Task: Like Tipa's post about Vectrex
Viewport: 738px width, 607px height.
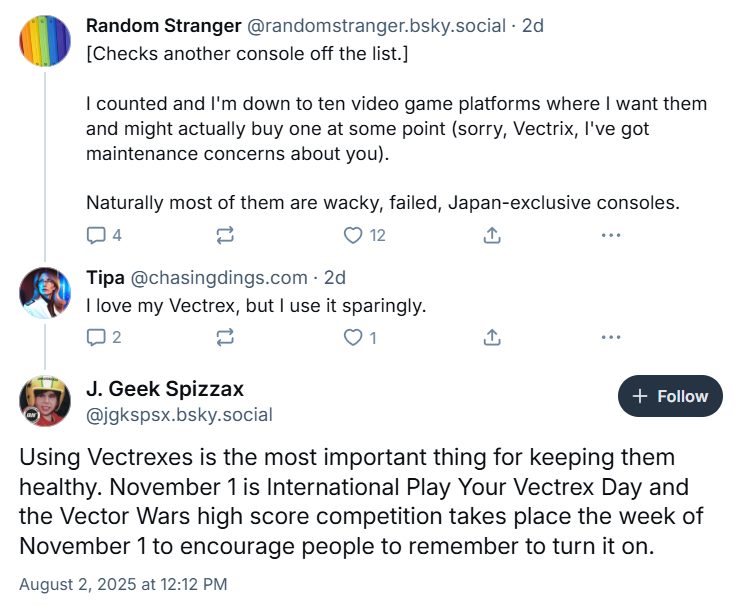Action: pyautogui.click(x=353, y=337)
